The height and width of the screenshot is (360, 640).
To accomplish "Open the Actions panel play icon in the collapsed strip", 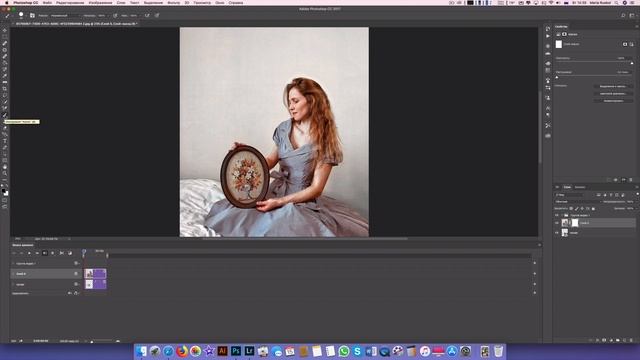I will [548, 36].
